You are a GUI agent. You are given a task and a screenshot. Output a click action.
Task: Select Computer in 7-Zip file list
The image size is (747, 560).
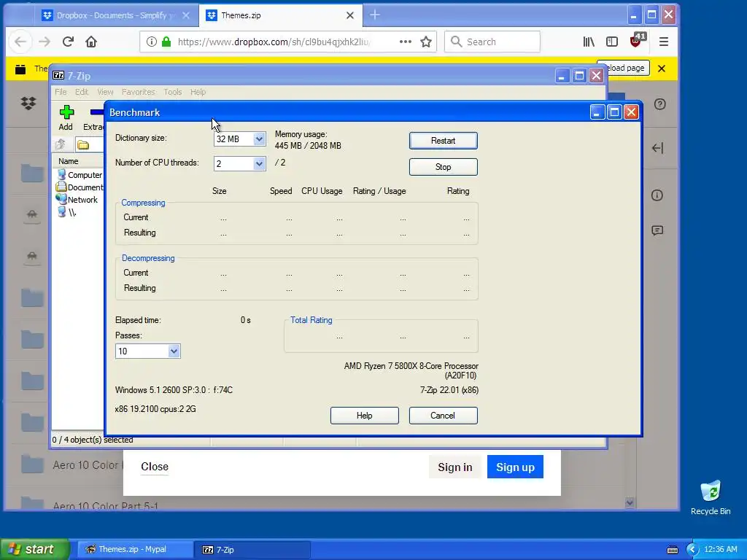(x=80, y=175)
